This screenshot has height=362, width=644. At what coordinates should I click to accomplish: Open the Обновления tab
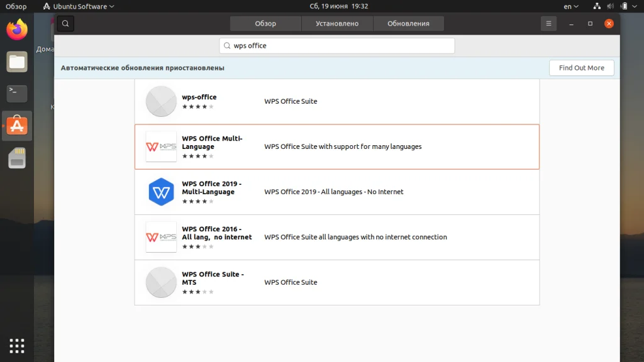coord(408,24)
